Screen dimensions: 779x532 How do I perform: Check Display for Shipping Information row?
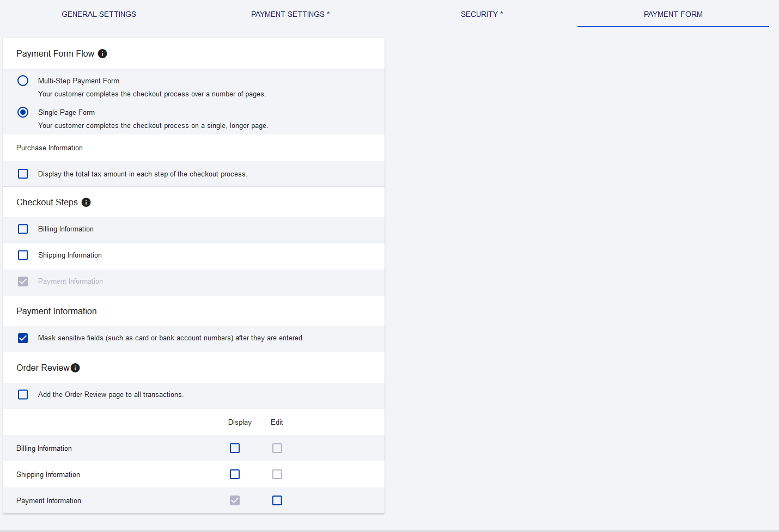235,474
